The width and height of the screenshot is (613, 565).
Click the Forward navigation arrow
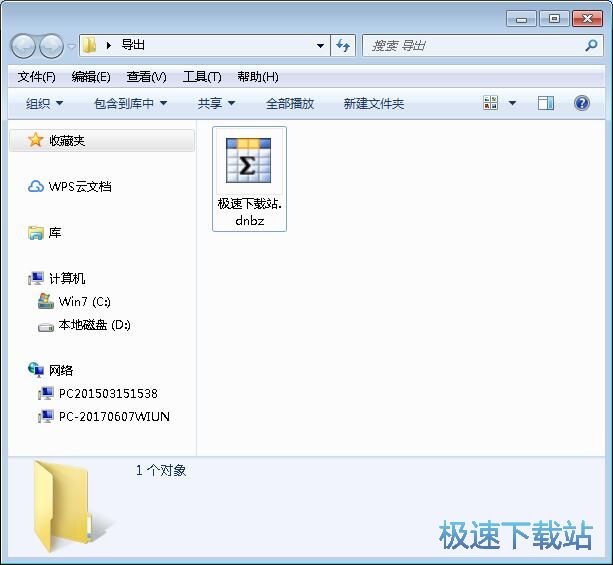[x=52, y=46]
